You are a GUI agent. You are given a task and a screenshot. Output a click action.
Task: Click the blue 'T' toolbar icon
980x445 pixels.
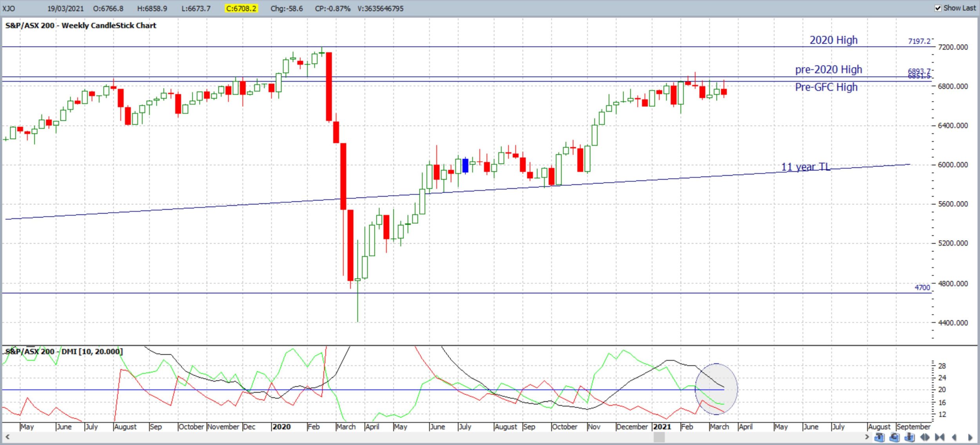point(879,437)
